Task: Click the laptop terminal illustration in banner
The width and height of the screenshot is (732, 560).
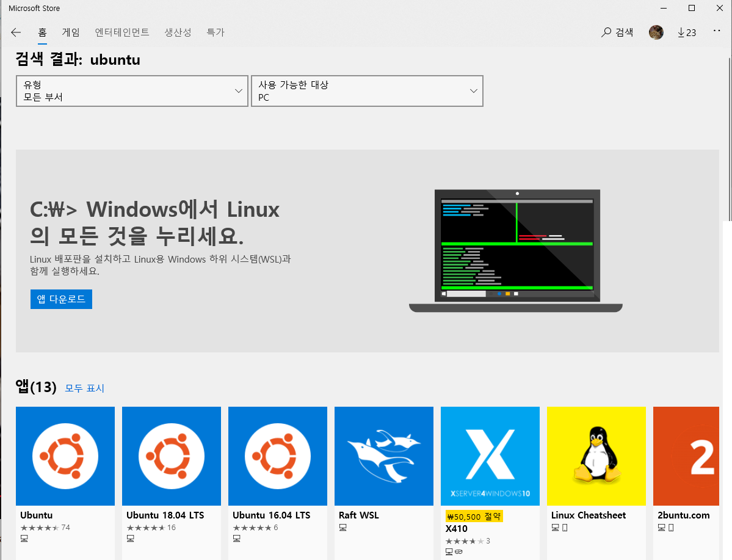Action: coord(516,250)
